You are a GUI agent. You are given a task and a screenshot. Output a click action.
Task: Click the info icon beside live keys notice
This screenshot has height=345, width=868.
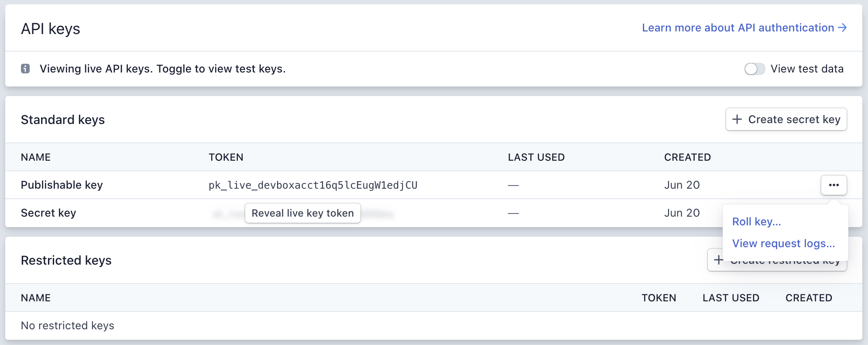coord(25,69)
